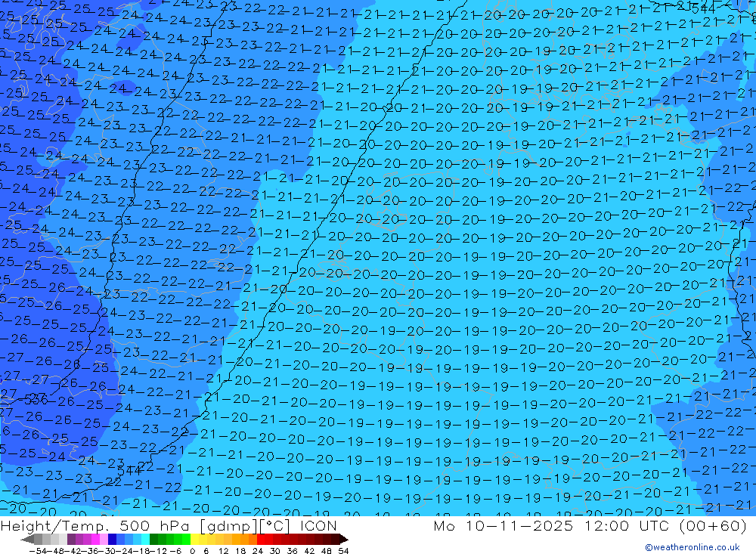Click the '-54' legend scale label
Screen dimensions: 756x554
[38, 551]
